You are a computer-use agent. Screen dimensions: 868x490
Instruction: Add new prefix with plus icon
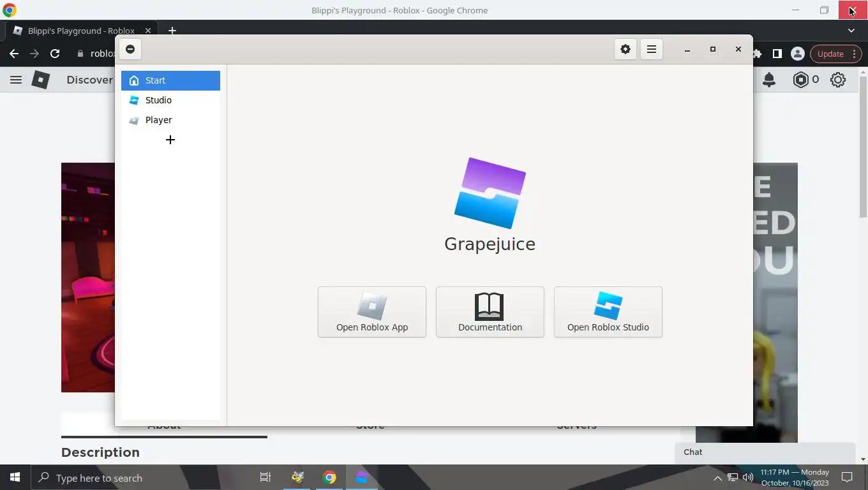pyautogui.click(x=170, y=140)
